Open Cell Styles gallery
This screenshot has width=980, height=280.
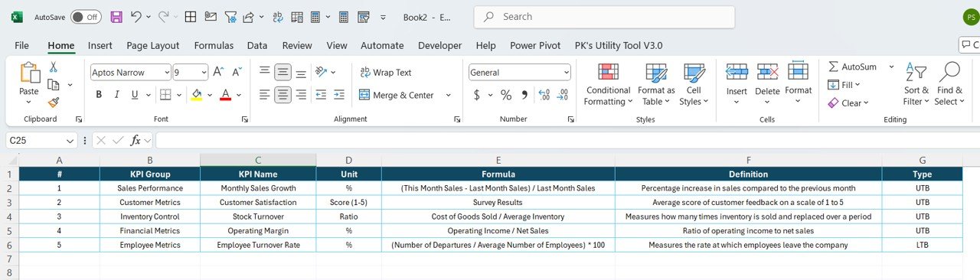[694, 84]
